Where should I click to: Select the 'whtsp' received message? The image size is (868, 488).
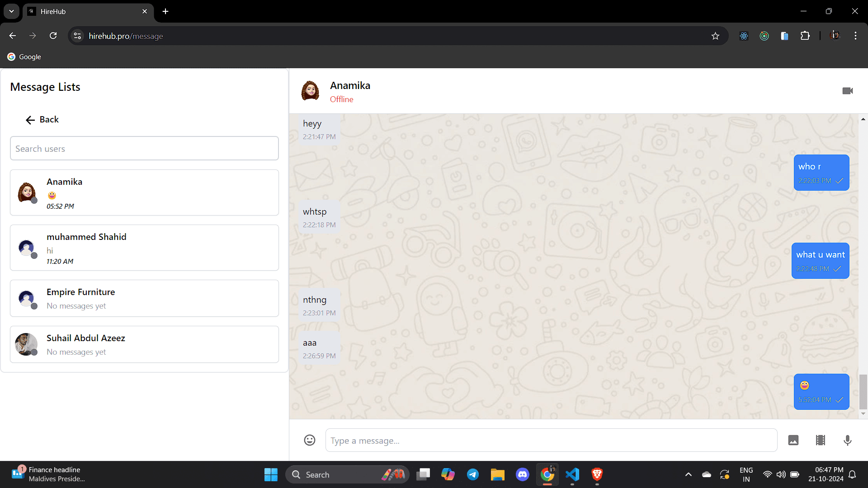[319, 217]
